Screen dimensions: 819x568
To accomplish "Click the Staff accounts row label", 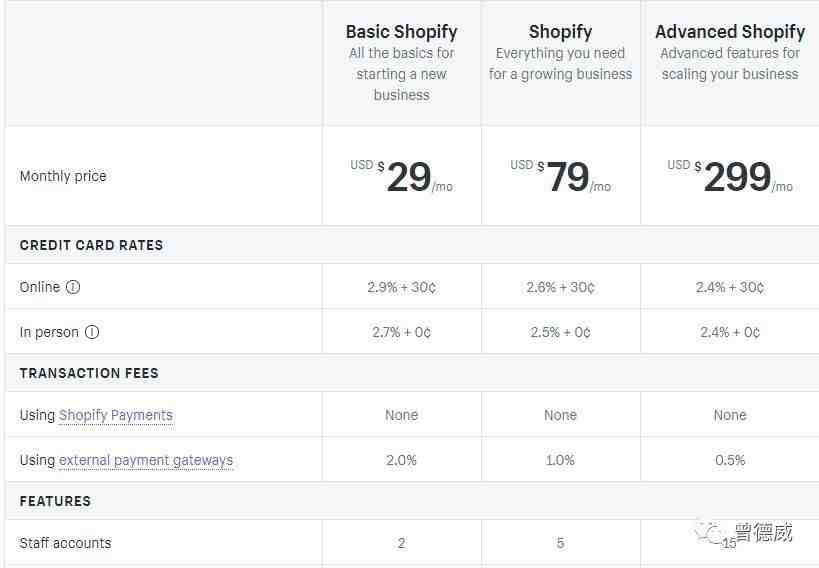I will click(65, 543).
